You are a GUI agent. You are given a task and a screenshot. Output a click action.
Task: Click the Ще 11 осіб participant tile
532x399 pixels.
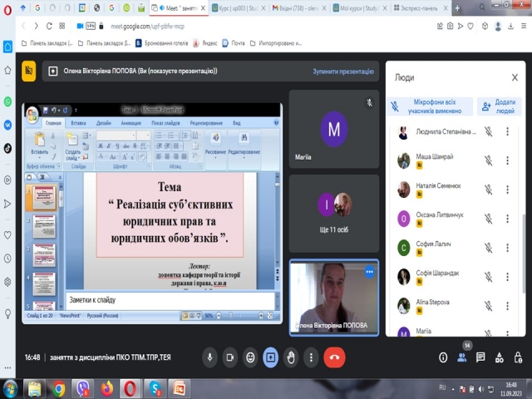(333, 212)
